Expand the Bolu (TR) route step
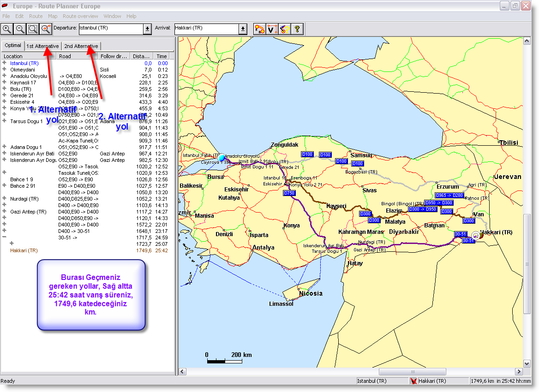The width and height of the screenshot is (539, 392). click(x=4, y=89)
